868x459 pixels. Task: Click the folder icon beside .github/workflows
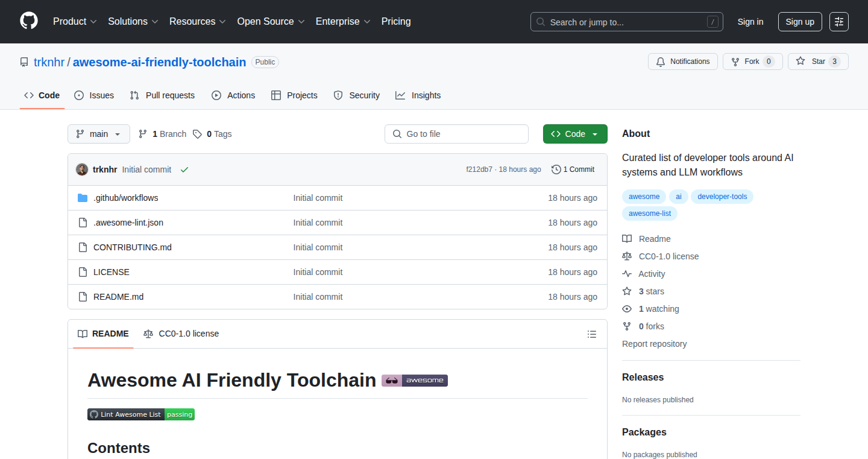pyautogui.click(x=83, y=198)
